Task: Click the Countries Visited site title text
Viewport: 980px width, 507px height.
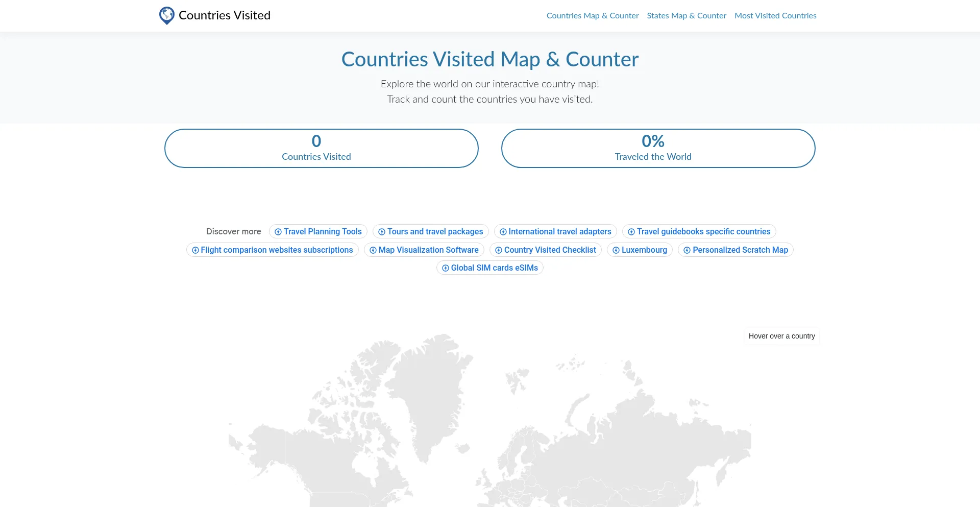Action: 224,15
